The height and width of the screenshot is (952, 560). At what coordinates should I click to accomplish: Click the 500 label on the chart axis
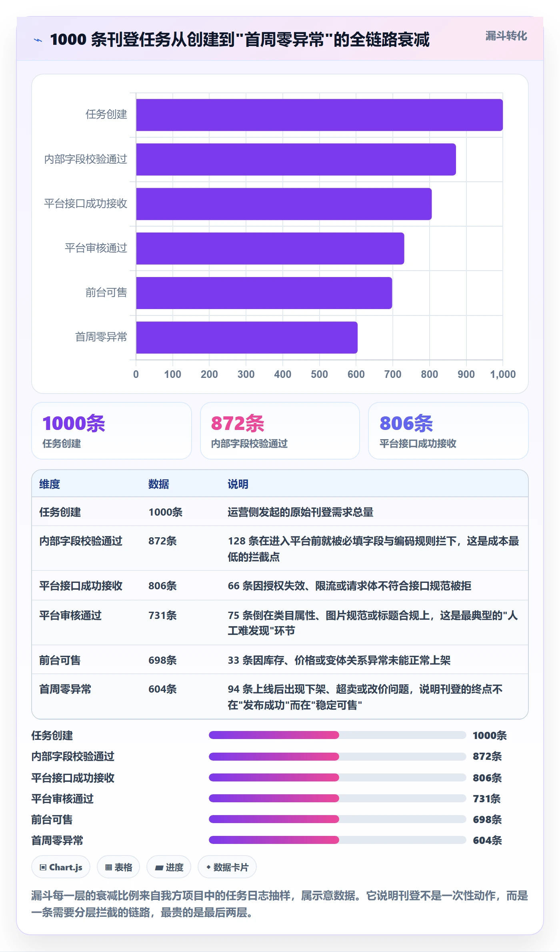point(319,374)
